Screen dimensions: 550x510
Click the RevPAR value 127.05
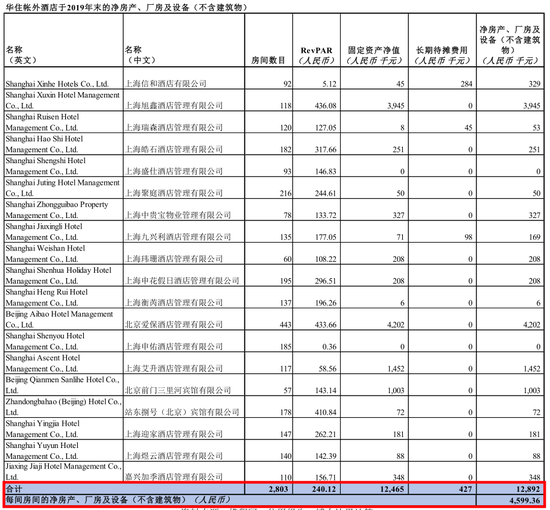tap(326, 128)
